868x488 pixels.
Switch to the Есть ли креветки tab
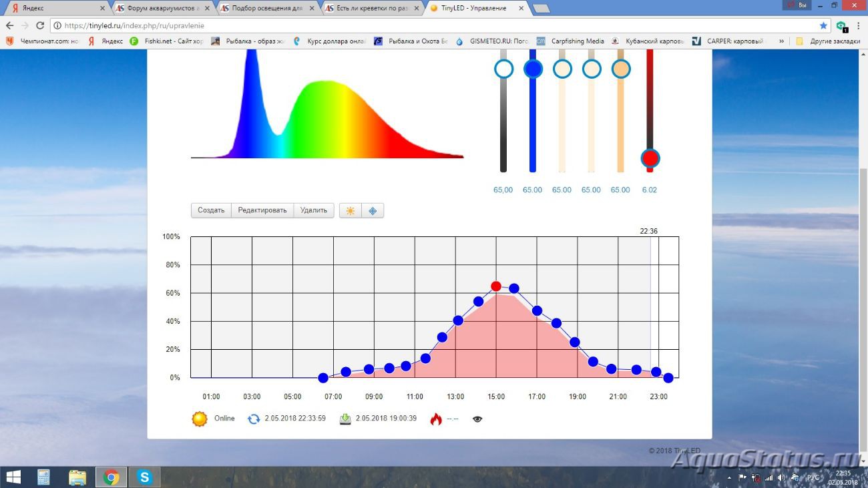[373, 8]
